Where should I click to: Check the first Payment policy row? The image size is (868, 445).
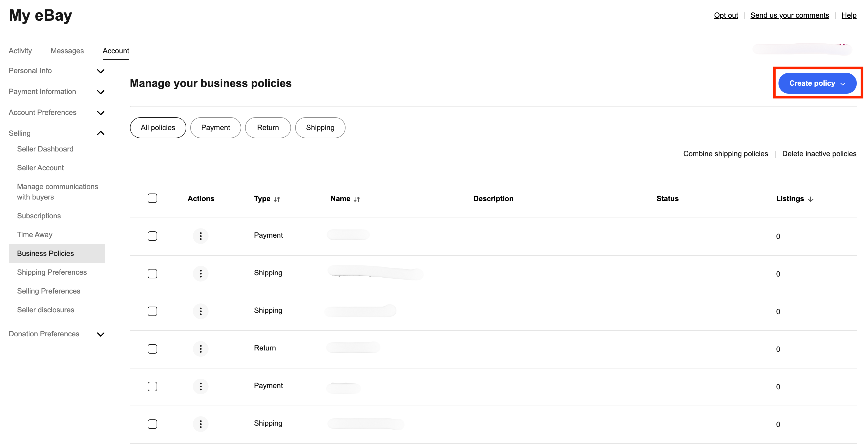coord(152,236)
